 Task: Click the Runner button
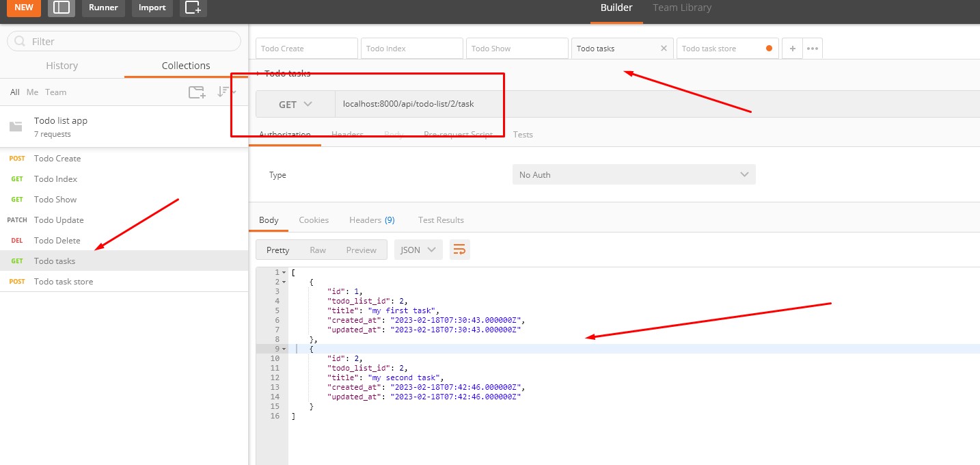103,8
